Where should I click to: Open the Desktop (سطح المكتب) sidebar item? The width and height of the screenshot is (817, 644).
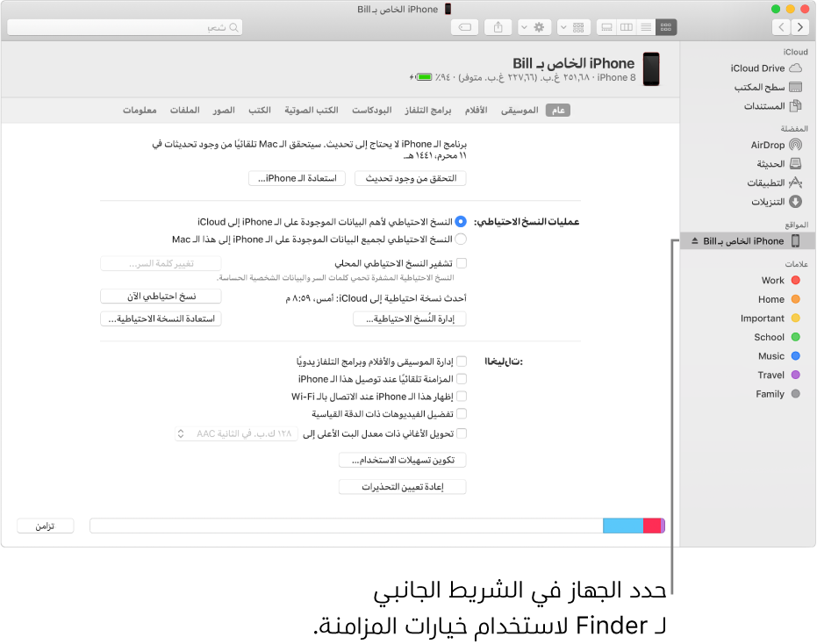[768, 87]
